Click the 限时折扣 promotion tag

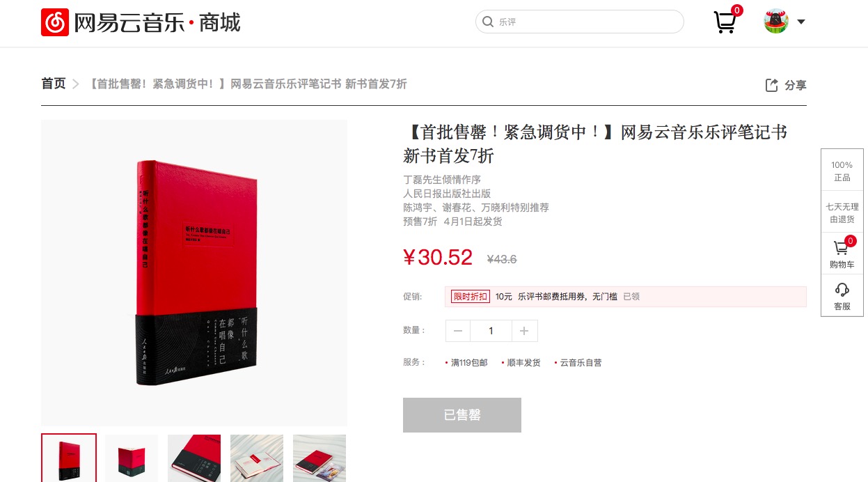coord(470,297)
